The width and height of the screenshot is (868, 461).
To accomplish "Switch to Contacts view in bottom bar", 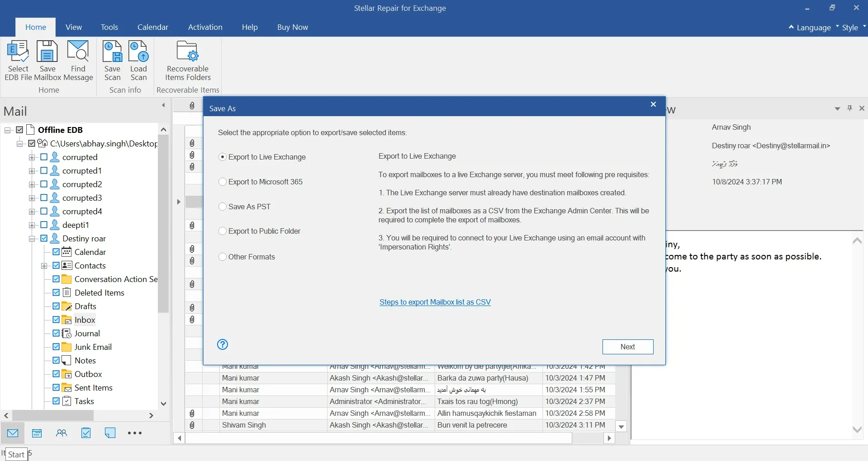I will point(62,433).
